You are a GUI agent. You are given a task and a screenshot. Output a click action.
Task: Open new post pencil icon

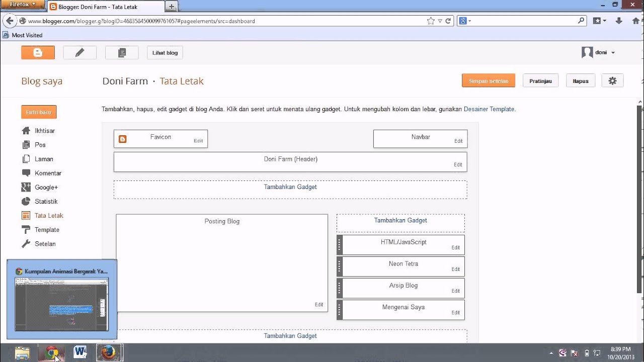[79, 52]
